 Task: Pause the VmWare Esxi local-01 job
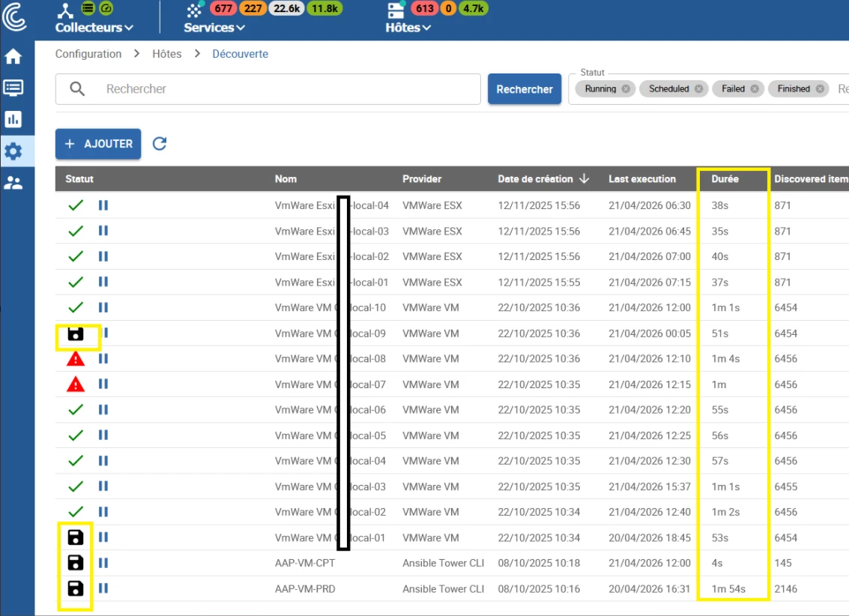pos(103,282)
